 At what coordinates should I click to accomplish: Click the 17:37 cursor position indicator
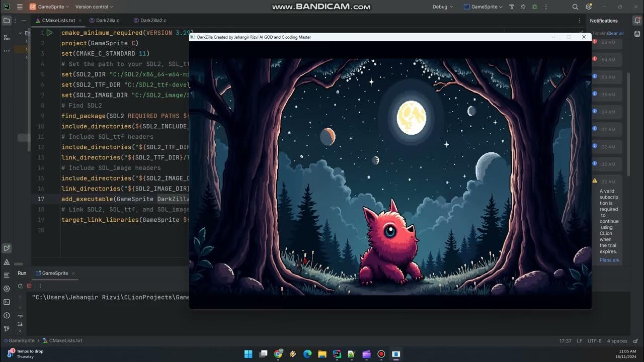point(565,340)
